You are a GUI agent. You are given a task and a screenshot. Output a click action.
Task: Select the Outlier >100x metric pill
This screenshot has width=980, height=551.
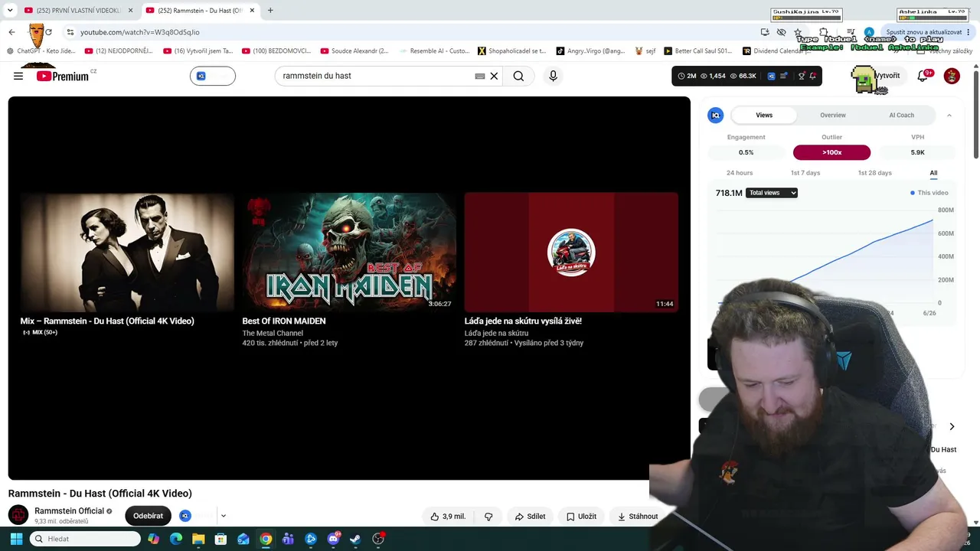point(831,152)
